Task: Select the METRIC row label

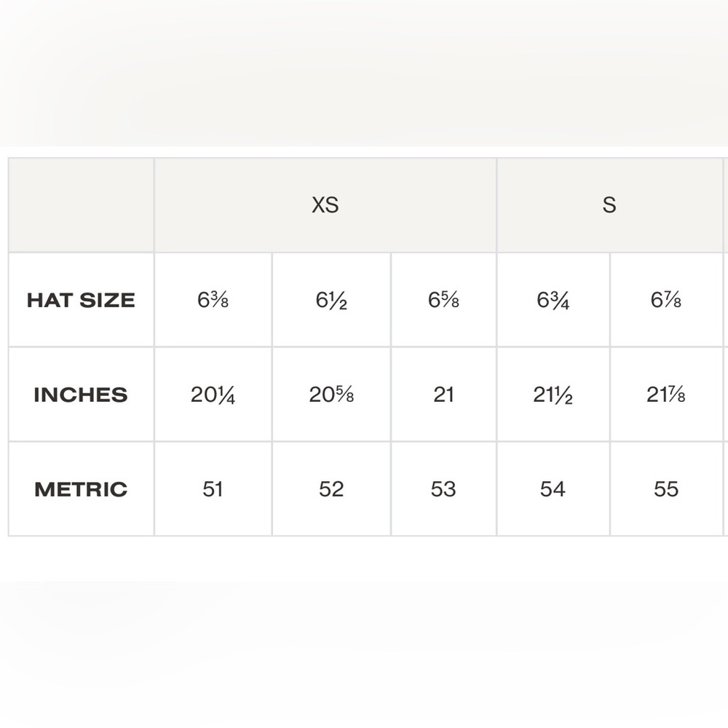Action: tap(82, 489)
